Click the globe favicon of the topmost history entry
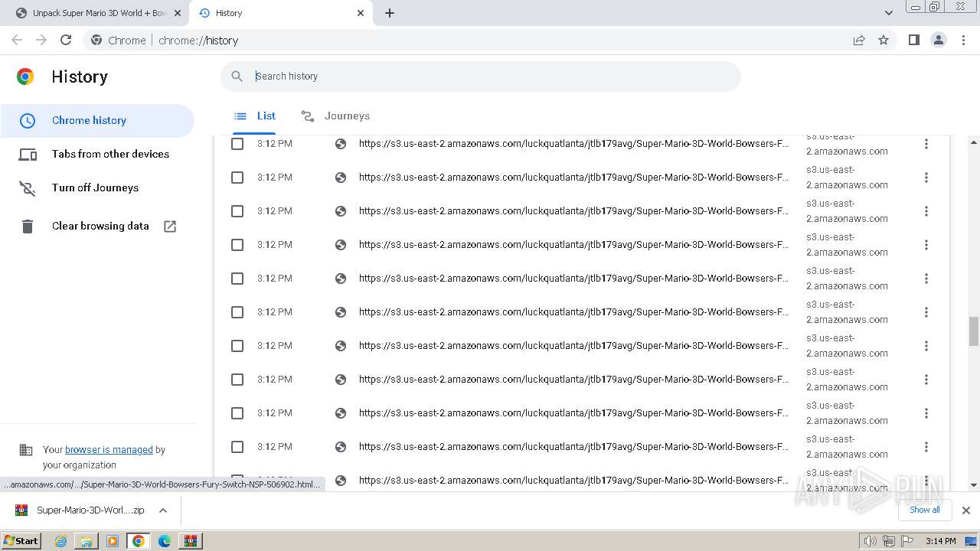 coord(341,144)
